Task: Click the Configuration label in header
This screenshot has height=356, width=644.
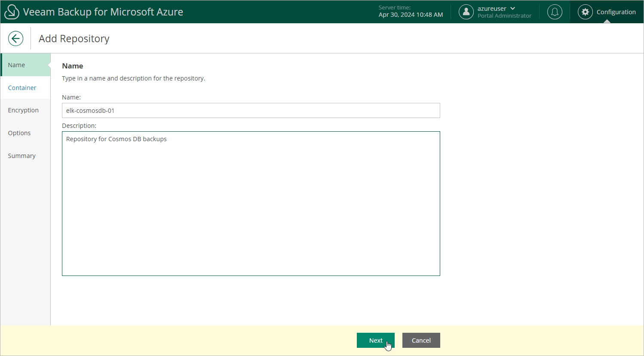Action: (x=616, y=12)
